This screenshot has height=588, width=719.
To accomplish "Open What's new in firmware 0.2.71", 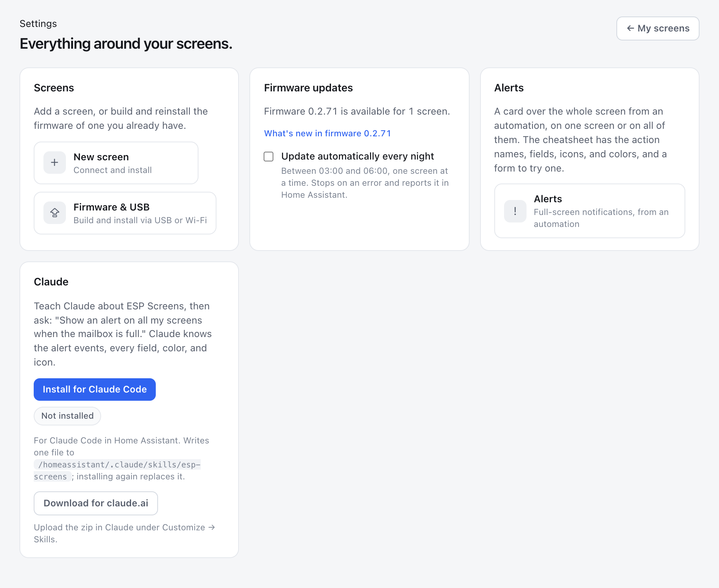I will pos(327,133).
